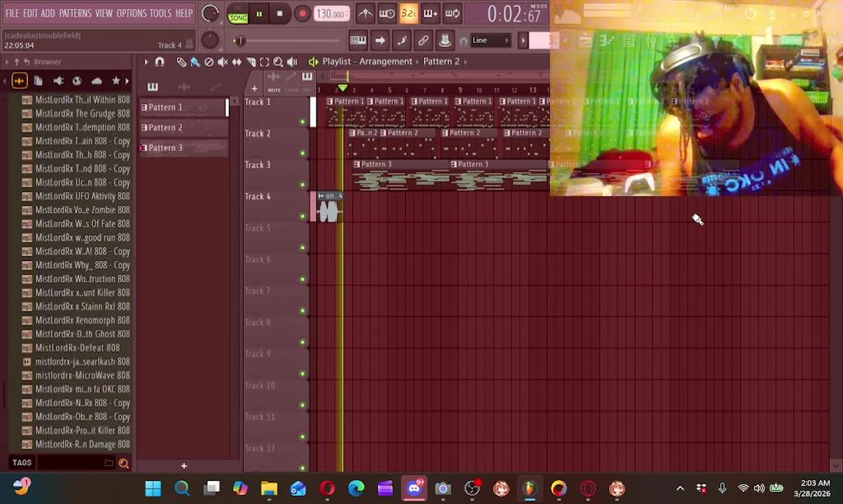Open the VIEW menu
843x504 pixels.
tap(104, 13)
